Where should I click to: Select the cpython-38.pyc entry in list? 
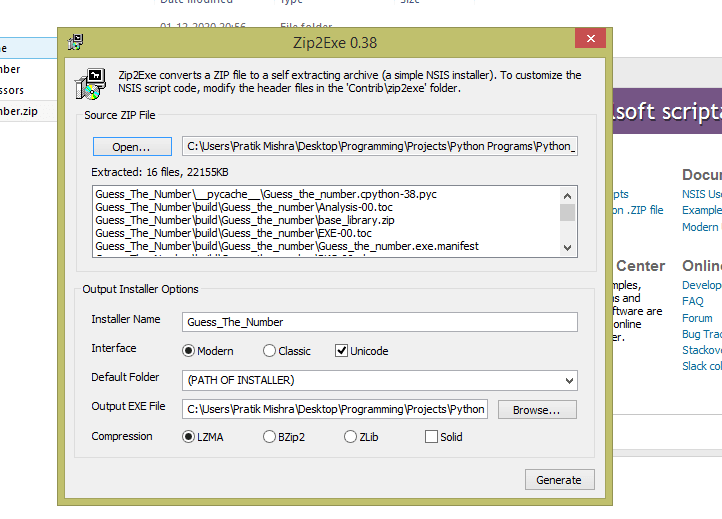click(266, 194)
